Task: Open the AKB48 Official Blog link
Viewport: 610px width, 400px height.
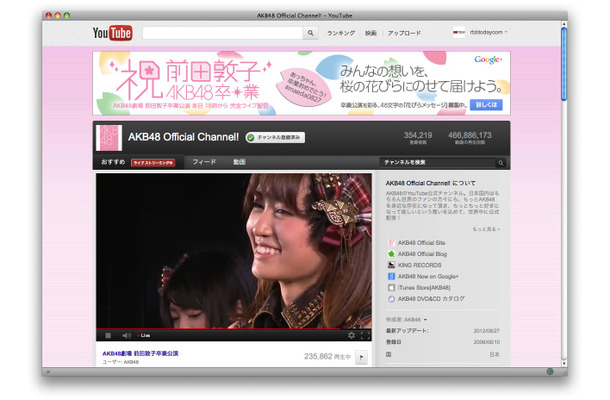Action: 422,254
